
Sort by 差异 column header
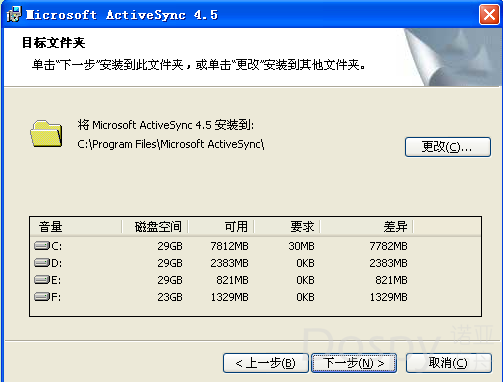pyautogui.click(x=366, y=227)
